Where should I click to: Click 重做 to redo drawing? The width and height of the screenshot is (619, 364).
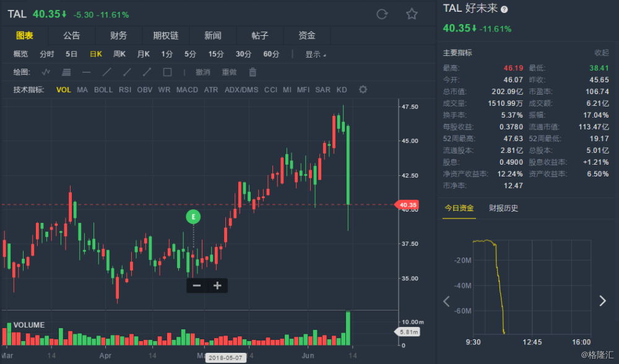[230, 72]
